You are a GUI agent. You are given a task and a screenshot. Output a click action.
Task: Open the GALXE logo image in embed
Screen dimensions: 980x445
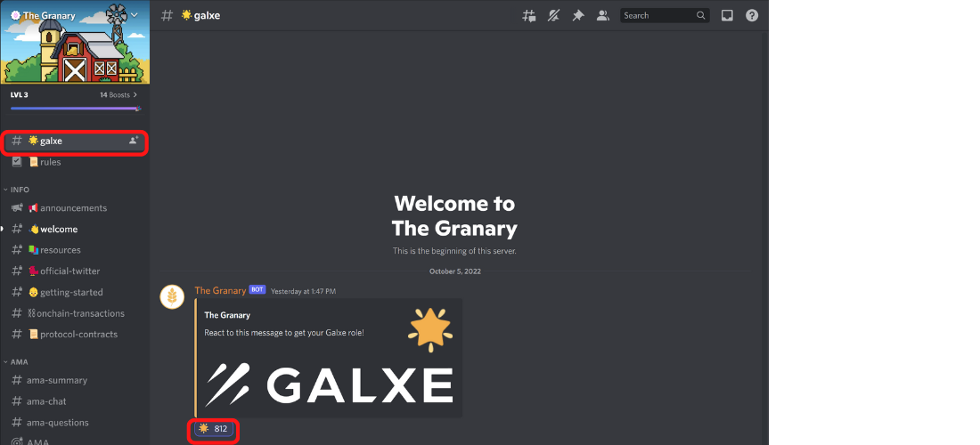(329, 384)
